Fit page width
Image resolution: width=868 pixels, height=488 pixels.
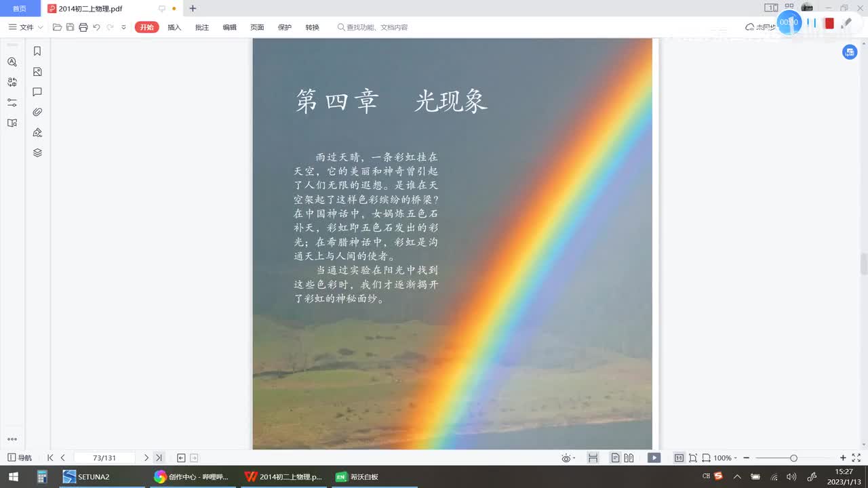pos(706,458)
